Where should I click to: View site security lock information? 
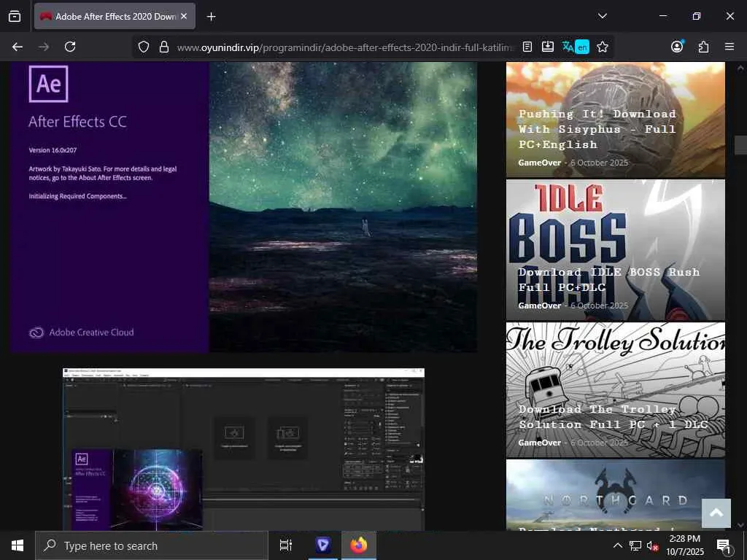[x=164, y=47]
